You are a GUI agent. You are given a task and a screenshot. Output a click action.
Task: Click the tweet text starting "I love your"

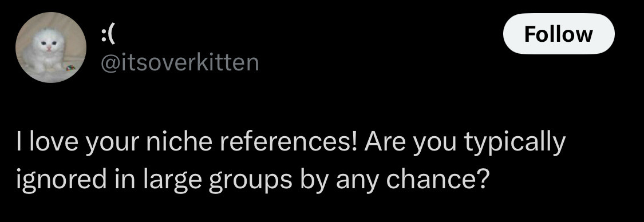tap(291, 161)
